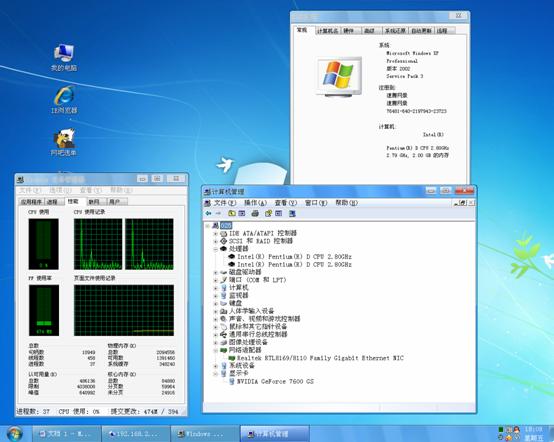The width and height of the screenshot is (554, 442).
Task: Click the Windows XP logo in system properties
Action: coord(338,76)
